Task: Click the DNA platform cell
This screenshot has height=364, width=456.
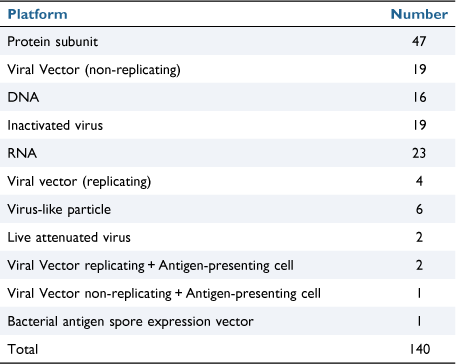Action: (x=23, y=97)
